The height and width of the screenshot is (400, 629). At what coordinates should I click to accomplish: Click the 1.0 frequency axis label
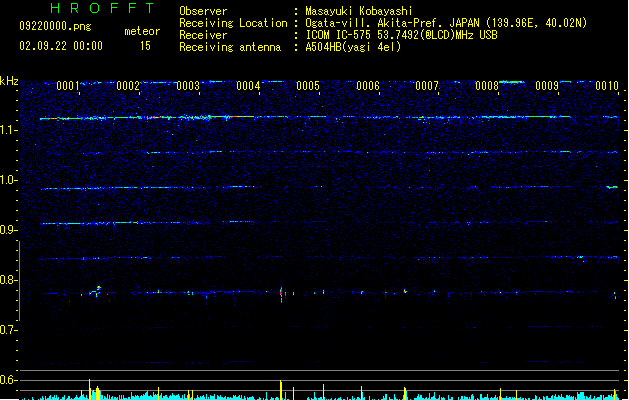(x=9, y=180)
